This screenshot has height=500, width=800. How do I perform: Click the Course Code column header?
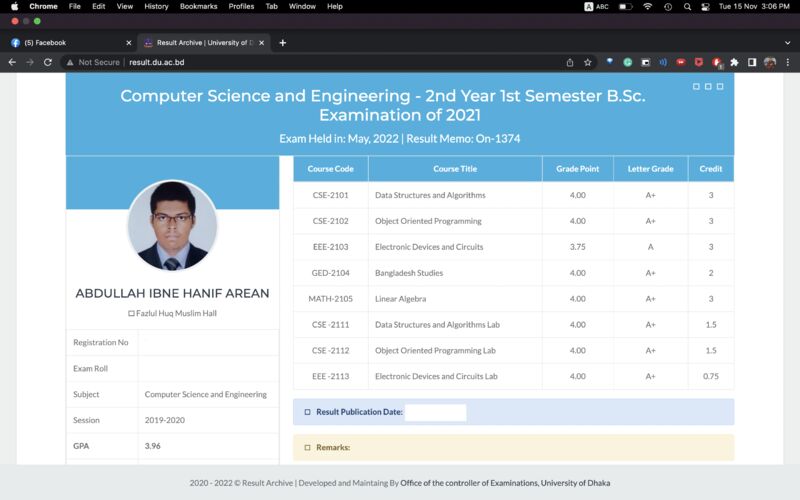pos(331,169)
